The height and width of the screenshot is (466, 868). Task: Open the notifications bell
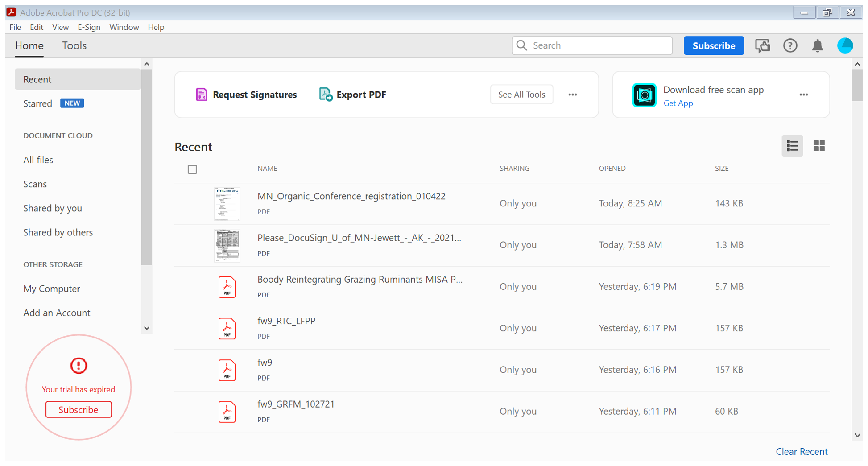click(817, 46)
